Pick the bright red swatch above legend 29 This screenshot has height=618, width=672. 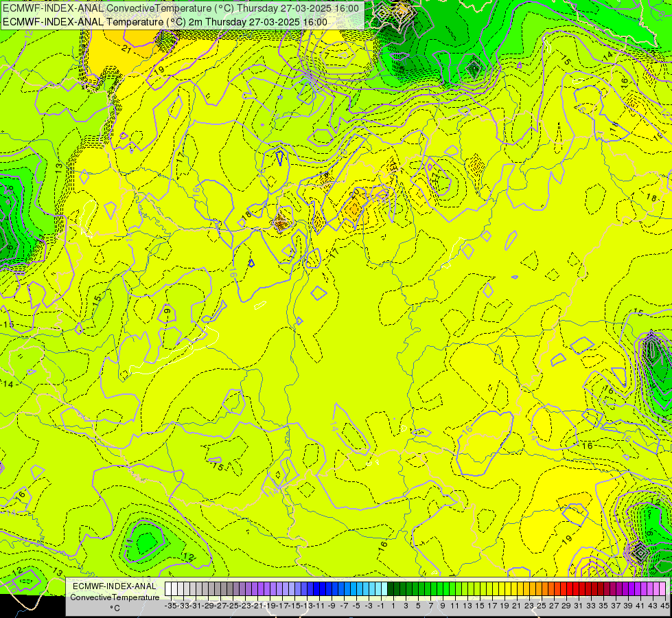[x=570, y=589]
